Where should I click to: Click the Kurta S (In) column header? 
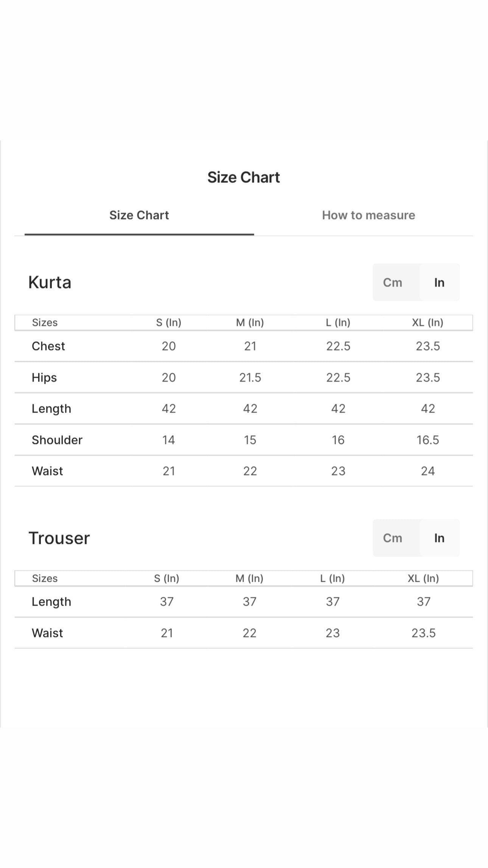pos(169,323)
